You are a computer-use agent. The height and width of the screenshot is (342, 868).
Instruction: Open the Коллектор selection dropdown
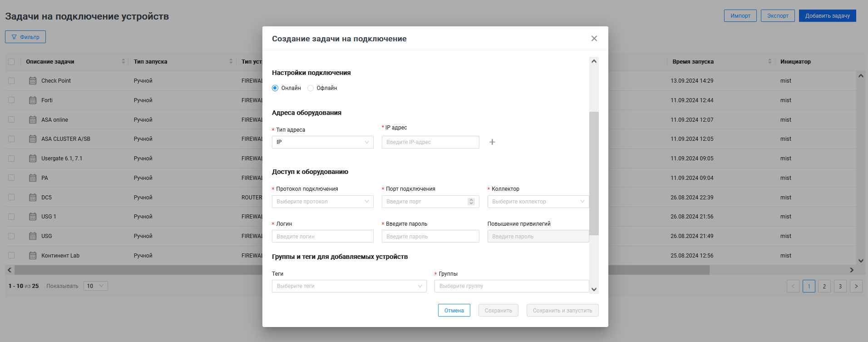(x=538, y=202)
